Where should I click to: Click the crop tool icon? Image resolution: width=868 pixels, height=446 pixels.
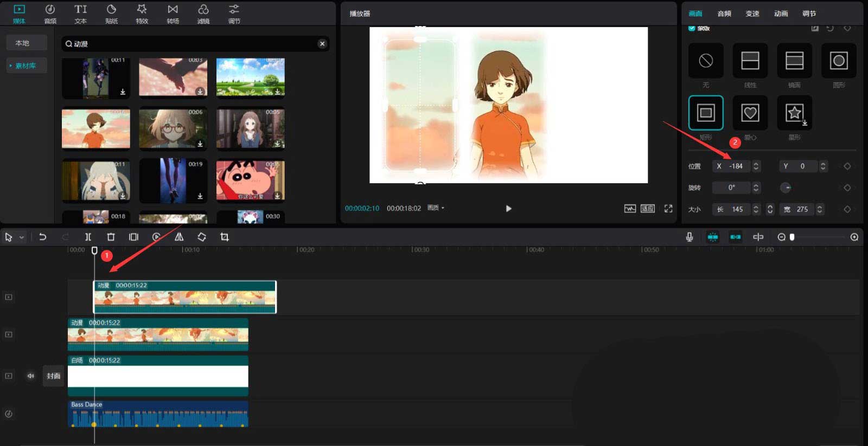225,237
